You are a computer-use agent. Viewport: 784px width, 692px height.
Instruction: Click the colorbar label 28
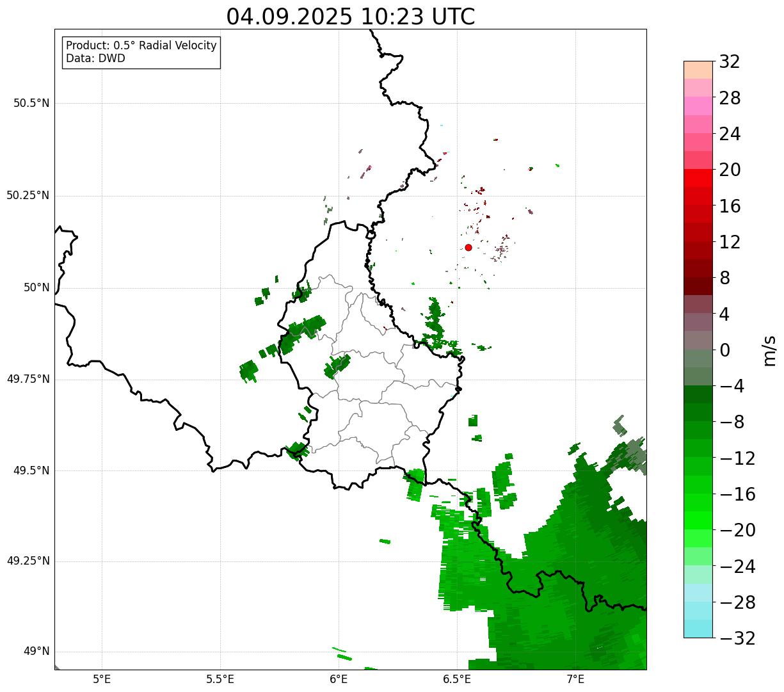pyautogui.click(x=730, y=98)
